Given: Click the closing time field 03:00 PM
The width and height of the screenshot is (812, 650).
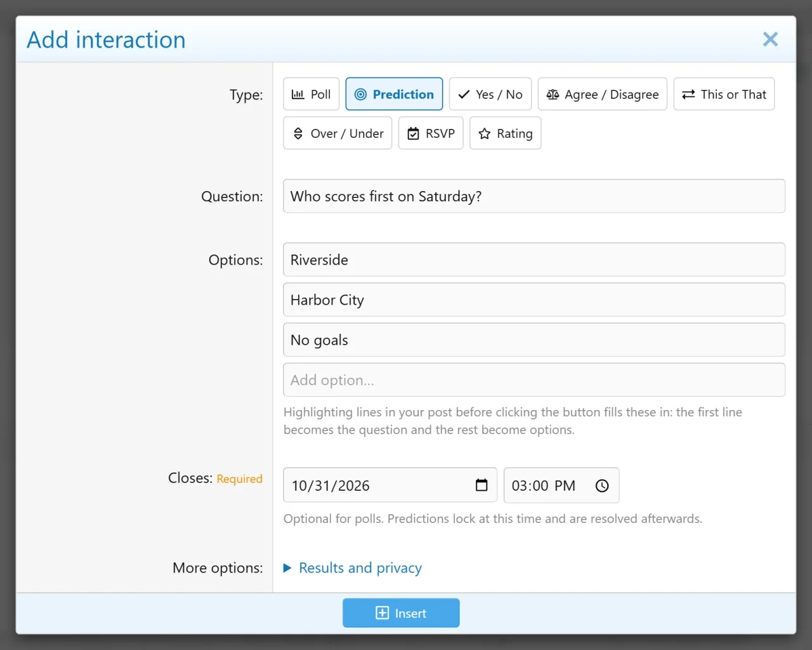Looking at the screenshot, I should 561,485.
